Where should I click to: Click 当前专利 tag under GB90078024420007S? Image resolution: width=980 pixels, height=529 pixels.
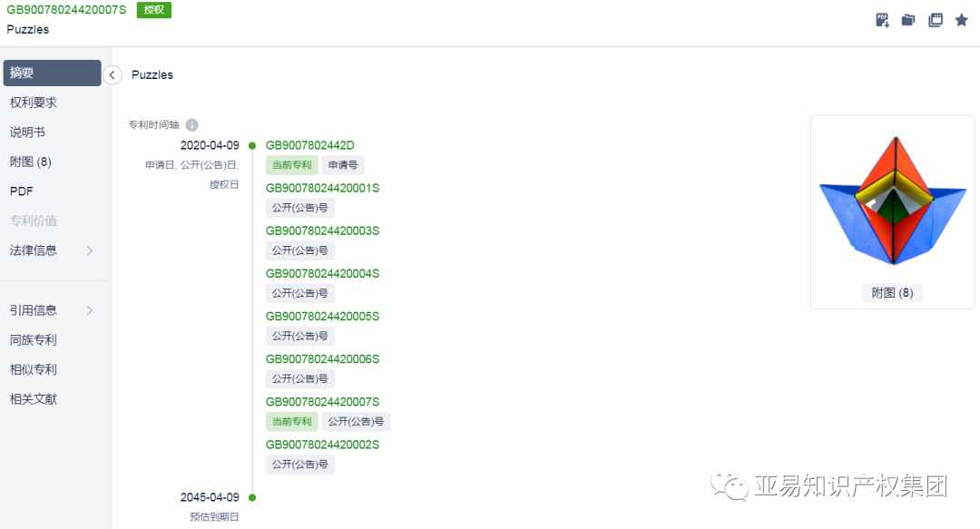(x=292, y=421)
